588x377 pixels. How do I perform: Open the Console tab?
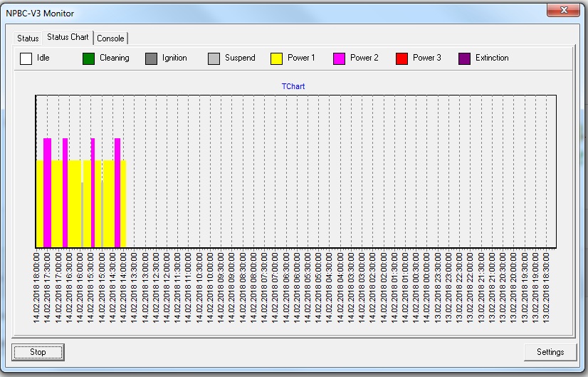click(x=110, y=38)
